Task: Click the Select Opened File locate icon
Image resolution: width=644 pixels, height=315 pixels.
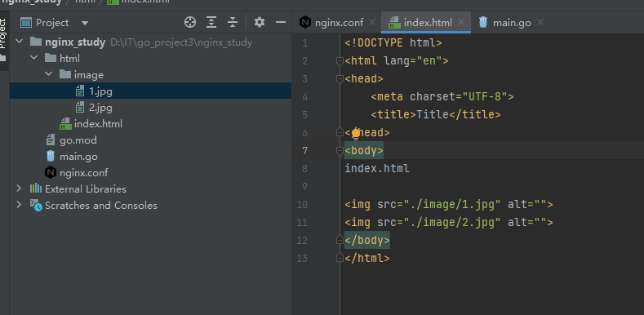Action: (190, 23)
